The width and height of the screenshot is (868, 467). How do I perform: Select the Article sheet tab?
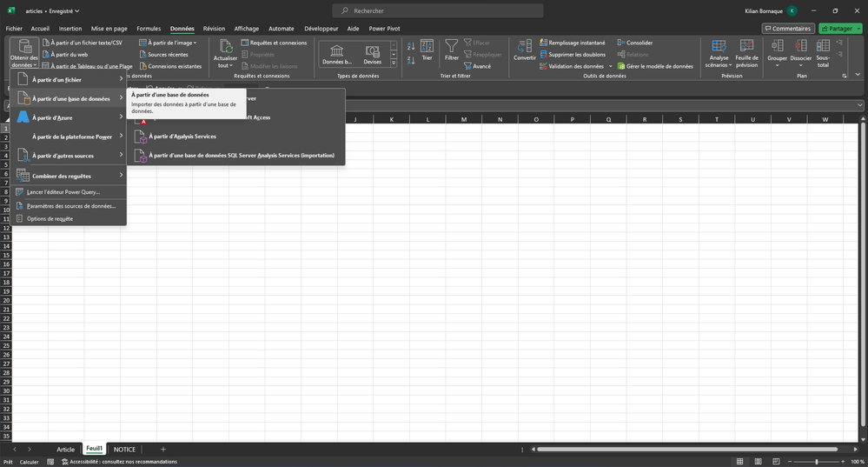[x=65, y=450]
